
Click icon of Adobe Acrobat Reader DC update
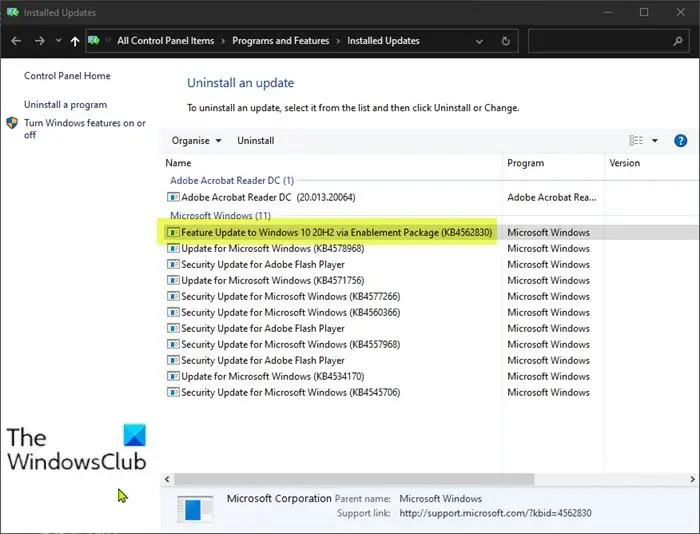coord(173,197)
